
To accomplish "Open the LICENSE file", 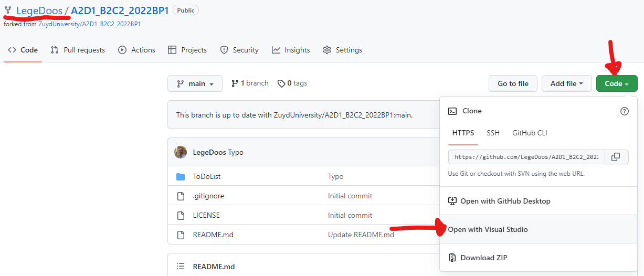I will point(206,215).
